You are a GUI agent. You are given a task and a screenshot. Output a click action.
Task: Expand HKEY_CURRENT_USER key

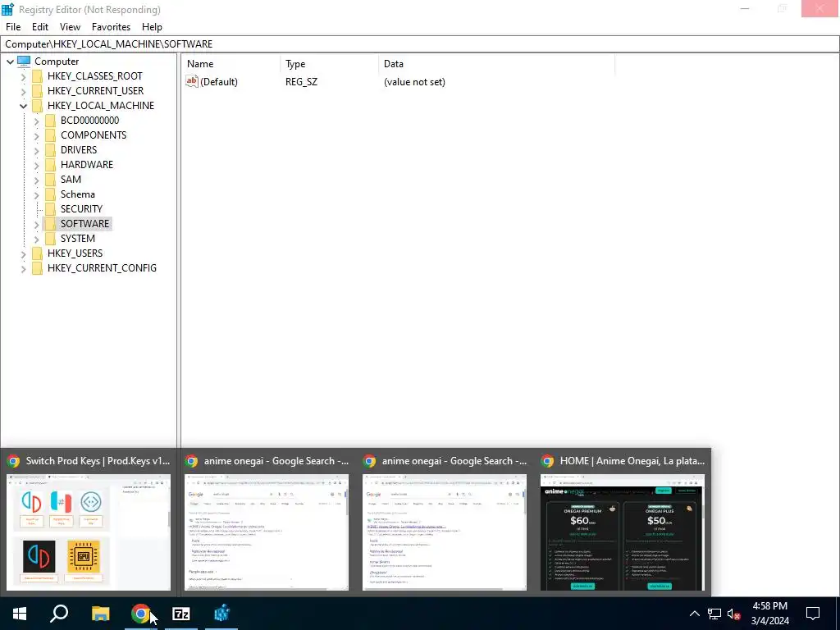[x=23, y=91]
